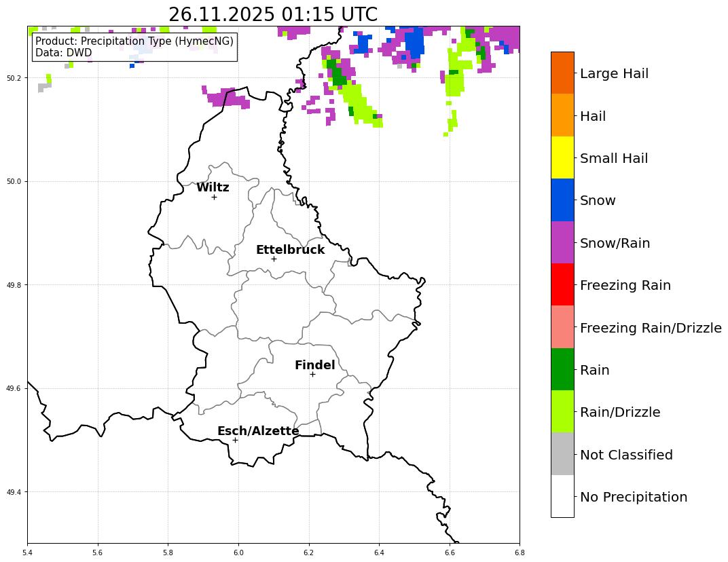Click the 50.2 latitude axis label
Image resolution: width=728 pixels, height=562 pixels.
click(14, 78)
